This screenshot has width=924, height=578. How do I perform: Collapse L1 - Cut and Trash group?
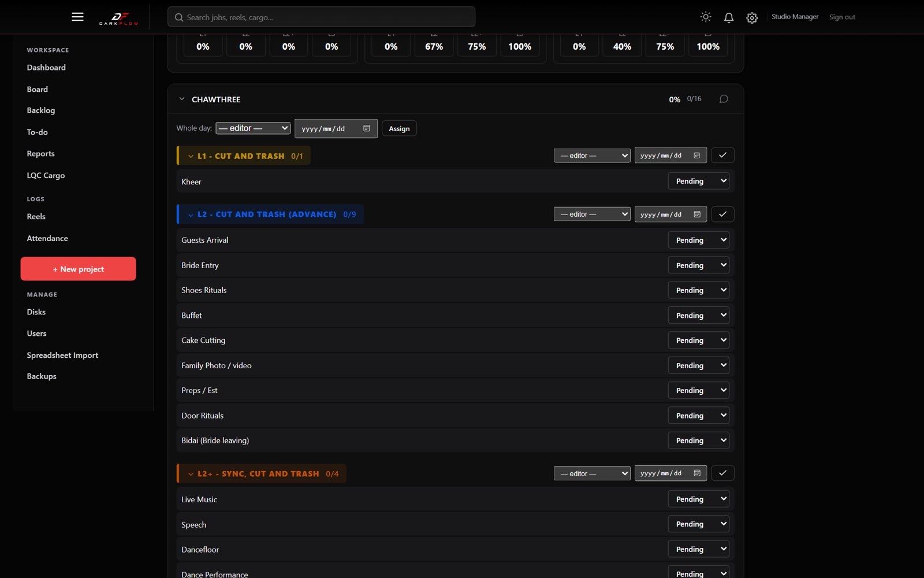191,156
